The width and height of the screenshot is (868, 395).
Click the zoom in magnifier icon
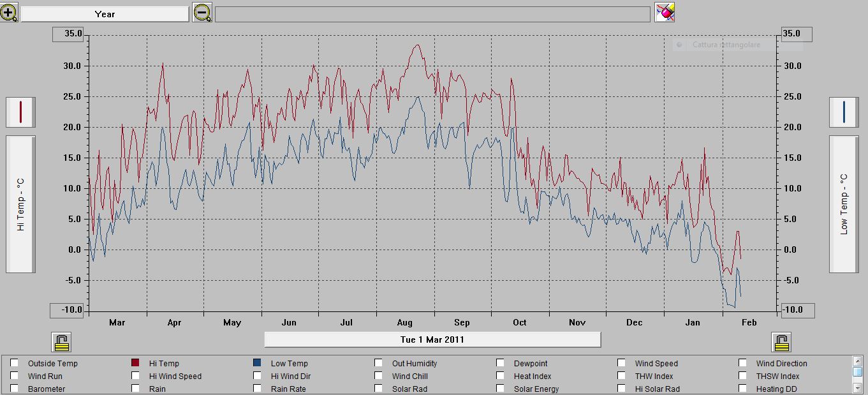point(9,13)
